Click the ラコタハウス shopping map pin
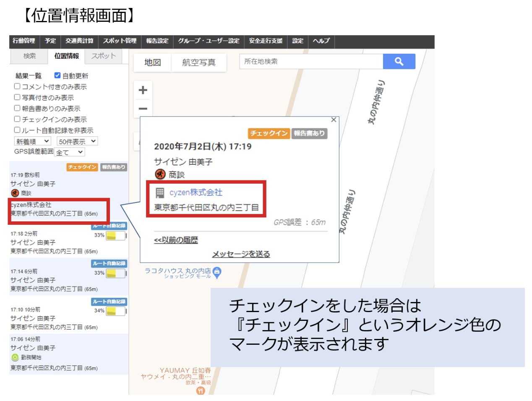Screen dimensions: 532x401 pos(217,273)
